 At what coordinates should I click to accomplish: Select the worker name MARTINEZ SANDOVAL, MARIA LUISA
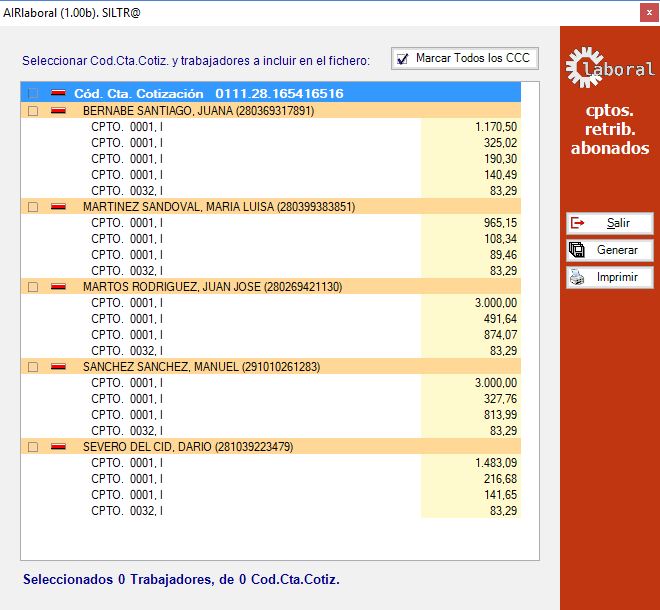[x=219, y=207]
